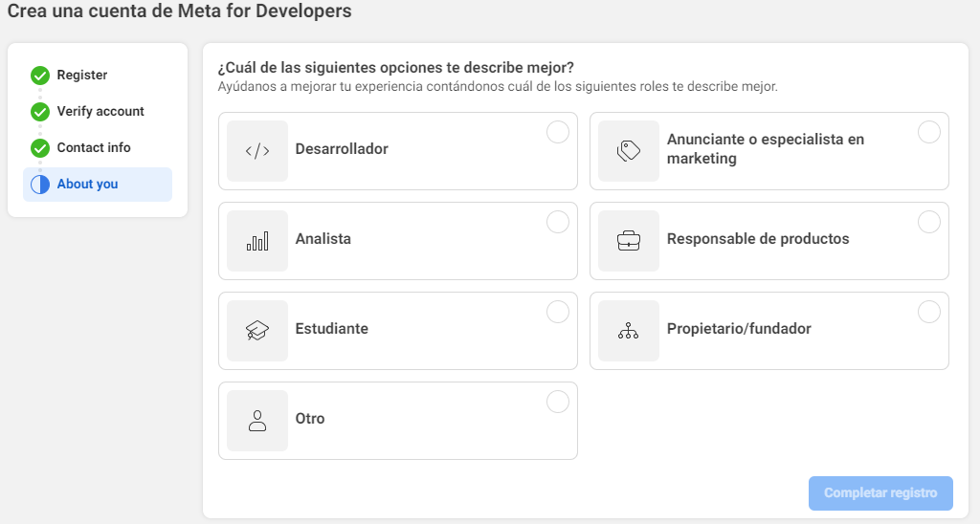Click the Estudiante option label
The width and height of the screenshot is (980, 524).
pos(332,330)
